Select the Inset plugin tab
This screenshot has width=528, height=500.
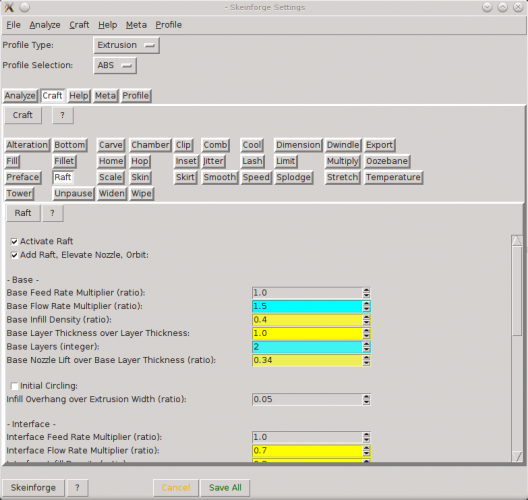[186, 161]
